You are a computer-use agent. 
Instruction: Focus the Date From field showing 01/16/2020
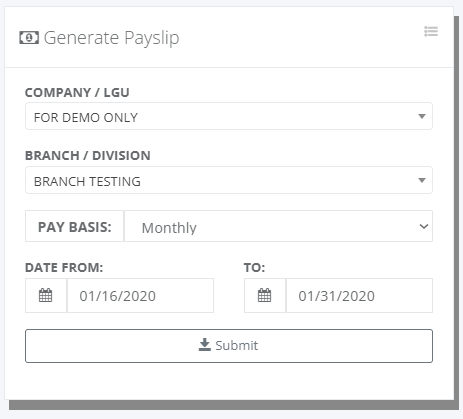coord(140,296)
